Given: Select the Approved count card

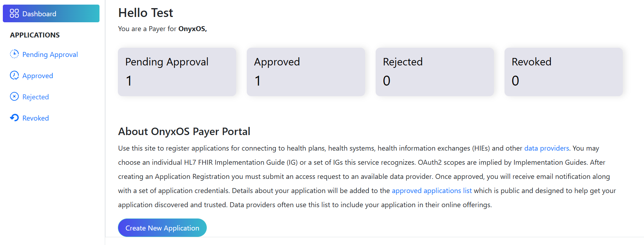Looking at the screenshot, I should click(x=306, y=72).
